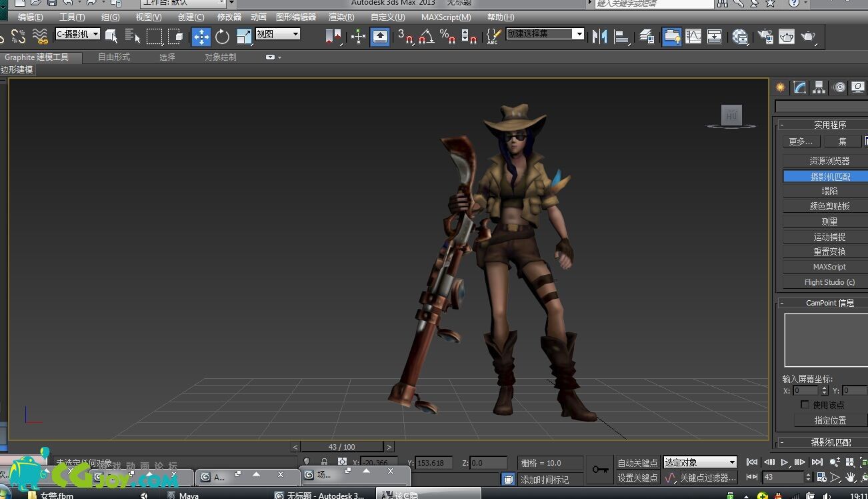Screen dimensions: 868x499
Task: Toggle Window/Crossing selection mode
Action: click(x=176, y=36)
